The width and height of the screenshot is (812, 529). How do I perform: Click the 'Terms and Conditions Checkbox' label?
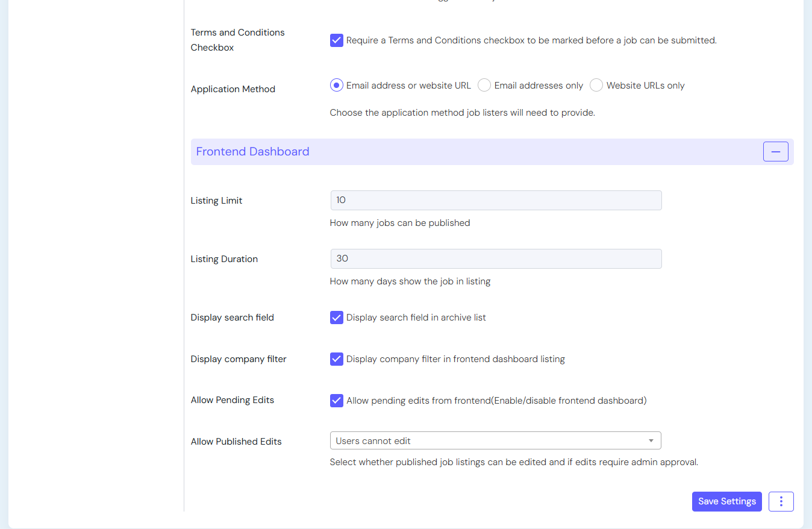point(237,40)
